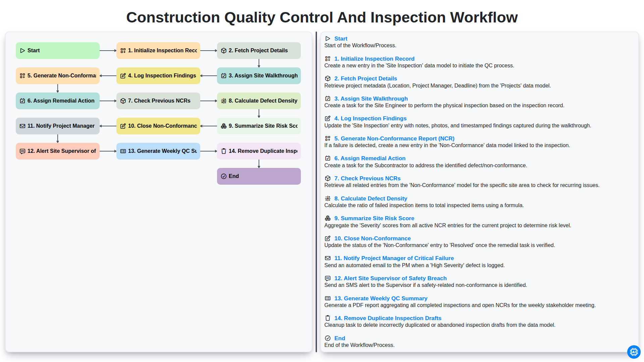Click the Generate Non-Conformance flowchart node
The width and height of the screenshot is (644, 362).
point(58,76)
